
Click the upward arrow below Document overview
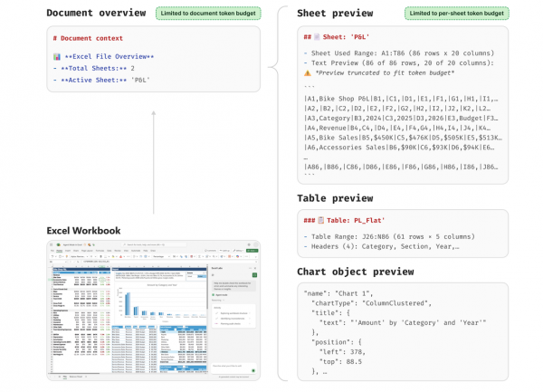tap(153, 115)
